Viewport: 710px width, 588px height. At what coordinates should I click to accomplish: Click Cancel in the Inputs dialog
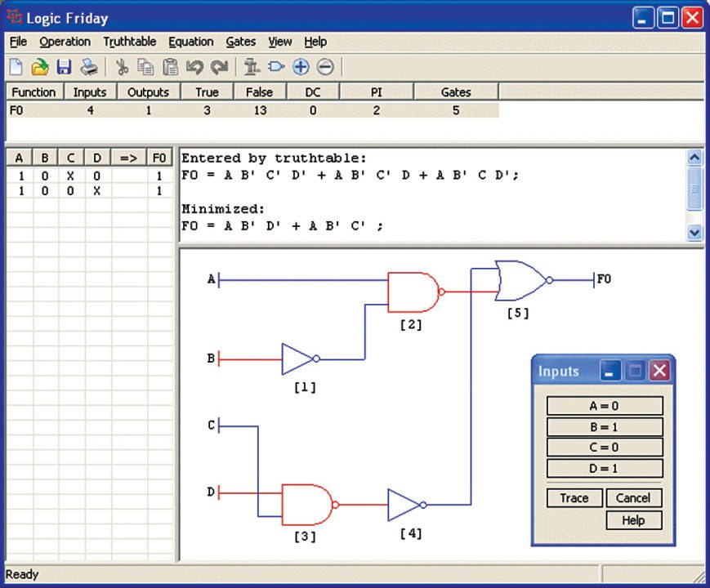point(633,498)
